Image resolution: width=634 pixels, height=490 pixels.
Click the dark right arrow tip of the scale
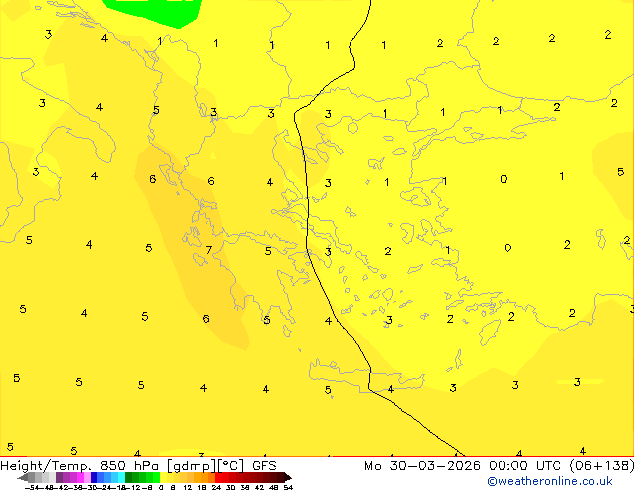point(288,478)
